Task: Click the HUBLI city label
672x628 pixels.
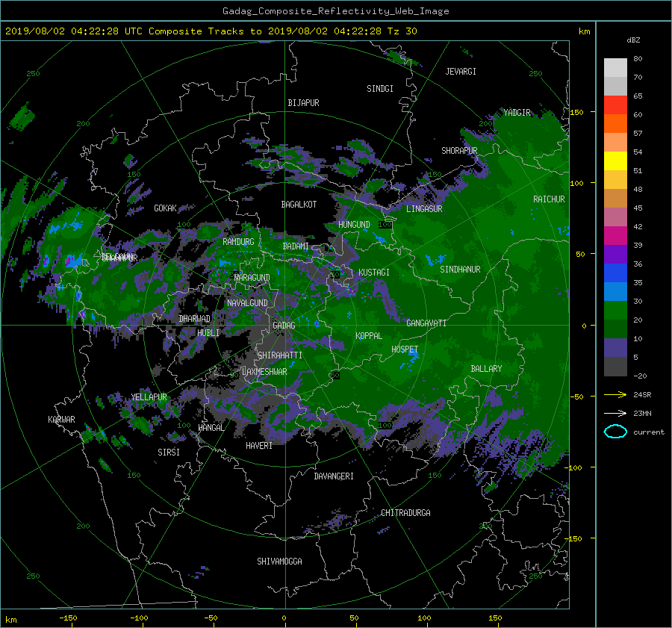Action: pyautogui.click(x=208, y=332)
